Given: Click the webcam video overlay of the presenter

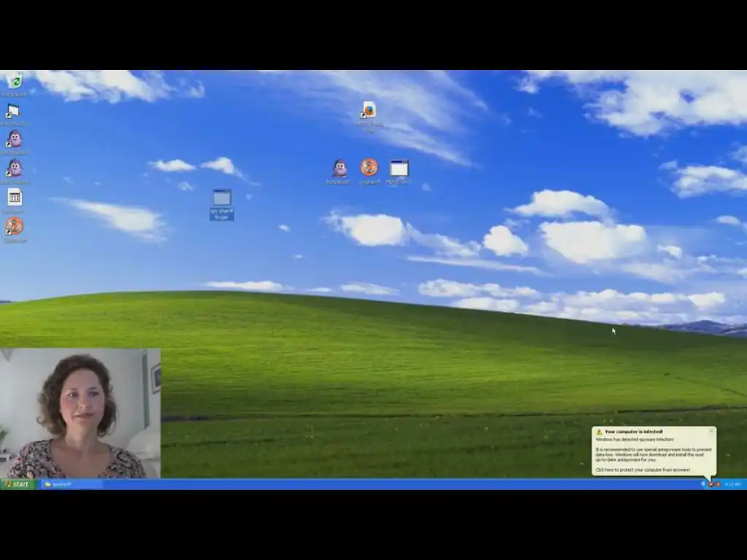Looking at the screenshot, I should pos(80,413).
